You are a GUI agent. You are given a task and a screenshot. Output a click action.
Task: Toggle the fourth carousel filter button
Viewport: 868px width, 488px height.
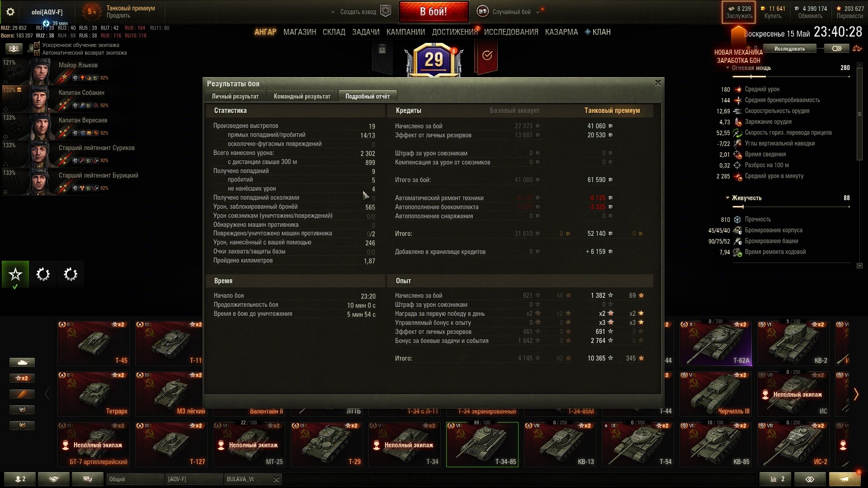coord(22,410)
